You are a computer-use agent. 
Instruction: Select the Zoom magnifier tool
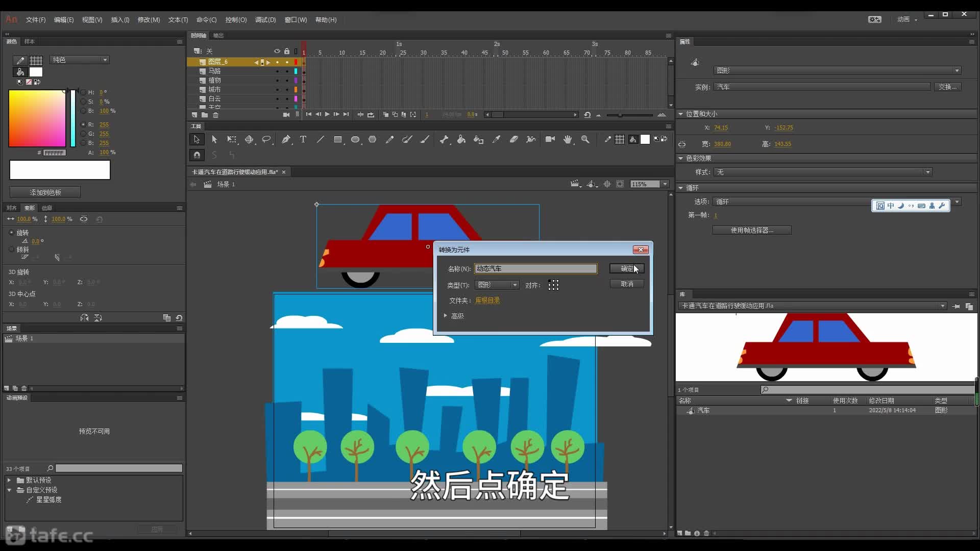(585, 139)
